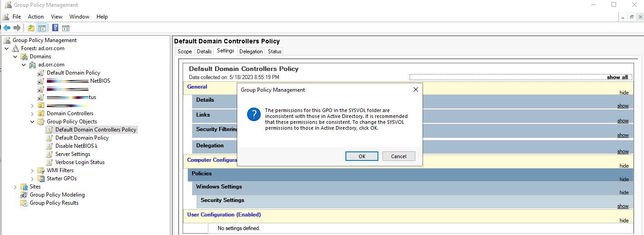
Task: Click the Up one level folder icon
Action: coord(31,28)
